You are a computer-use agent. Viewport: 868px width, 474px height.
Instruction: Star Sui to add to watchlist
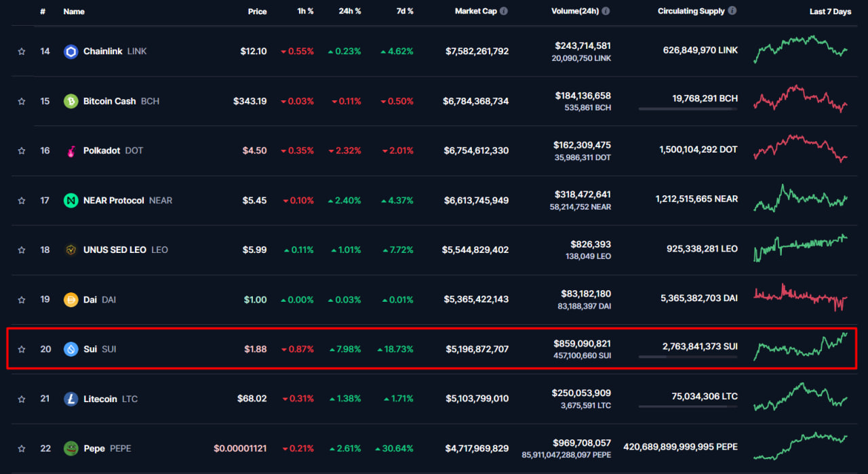22,349
